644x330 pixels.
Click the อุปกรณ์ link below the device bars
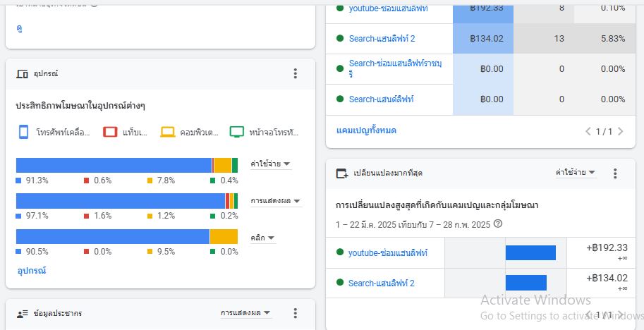pyautogui.click(x=31, y=270)
